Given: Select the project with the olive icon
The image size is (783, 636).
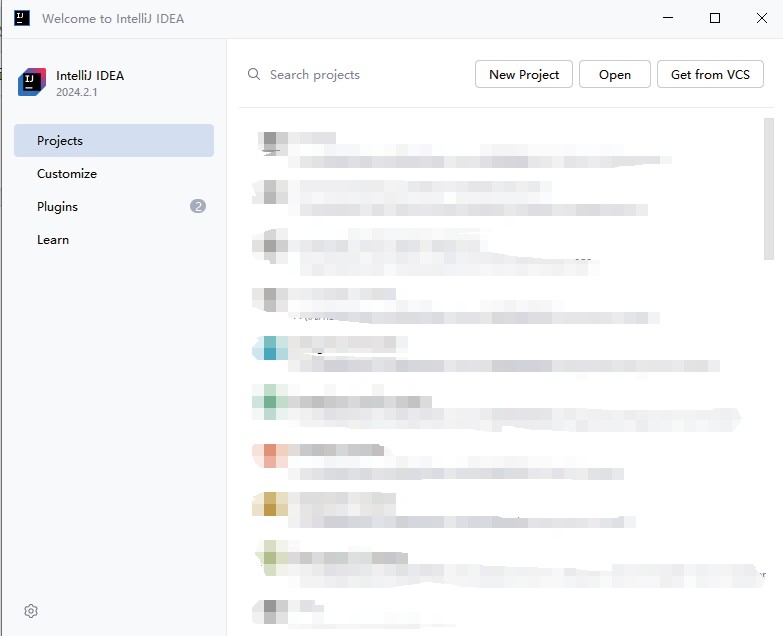Looking at the screenshot, I should click(499, 563).
